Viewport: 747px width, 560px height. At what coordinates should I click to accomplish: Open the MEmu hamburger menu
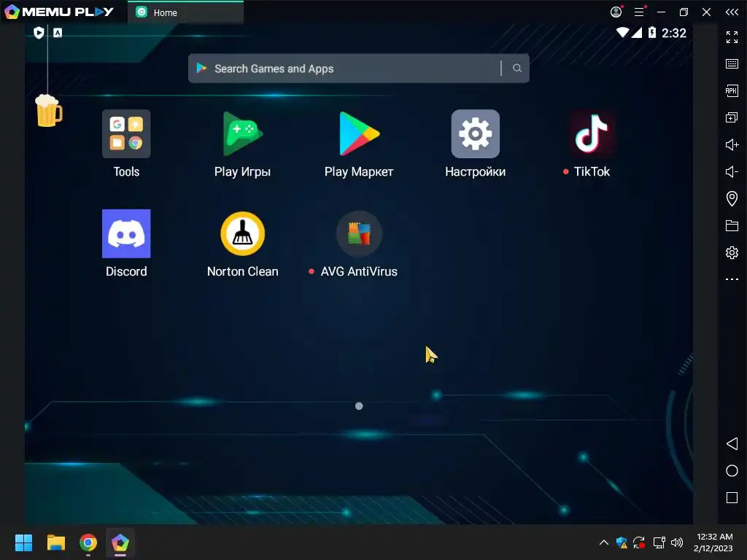pos(640,12)
